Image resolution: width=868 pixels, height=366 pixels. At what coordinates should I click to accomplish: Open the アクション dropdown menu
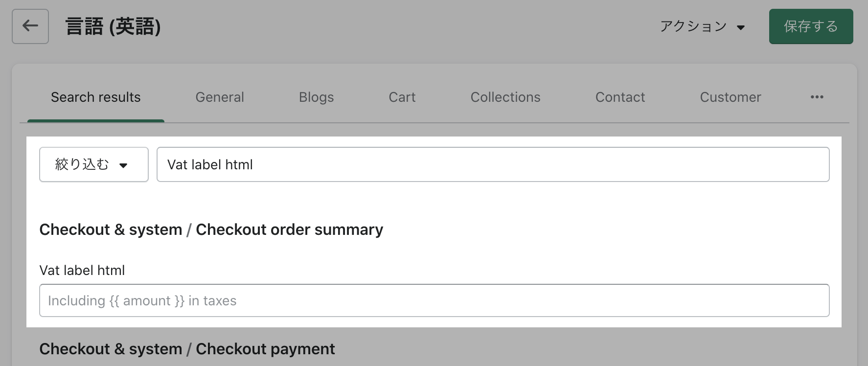click(702, 26)
